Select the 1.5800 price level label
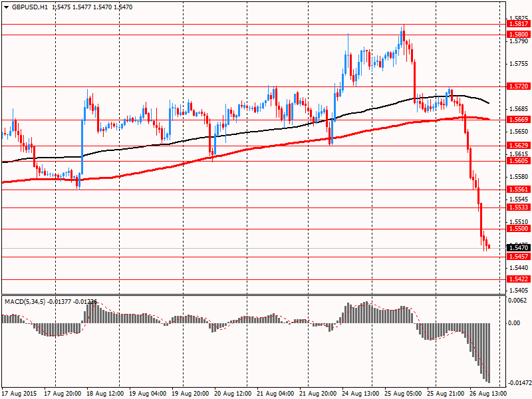The image size is (532, 399). pos(519,35)
